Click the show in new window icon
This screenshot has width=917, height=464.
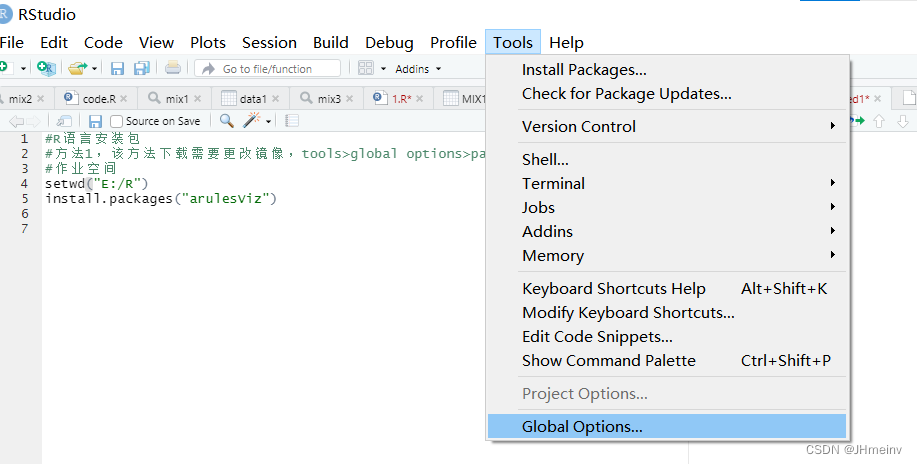pyautogui.click(x=63, y=121)
